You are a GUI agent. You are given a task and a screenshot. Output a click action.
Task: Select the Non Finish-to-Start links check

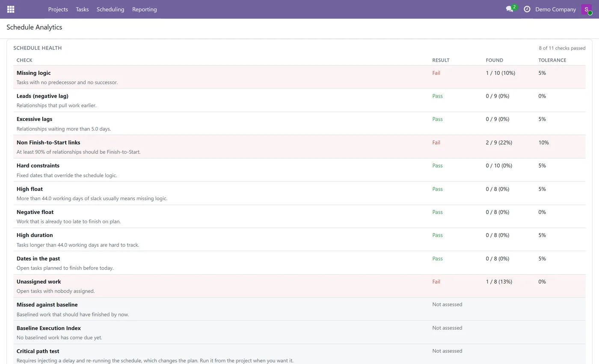[x=48, y=142]
